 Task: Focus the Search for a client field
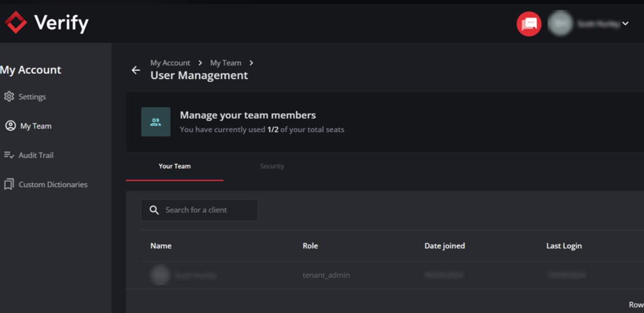(208, 210)
